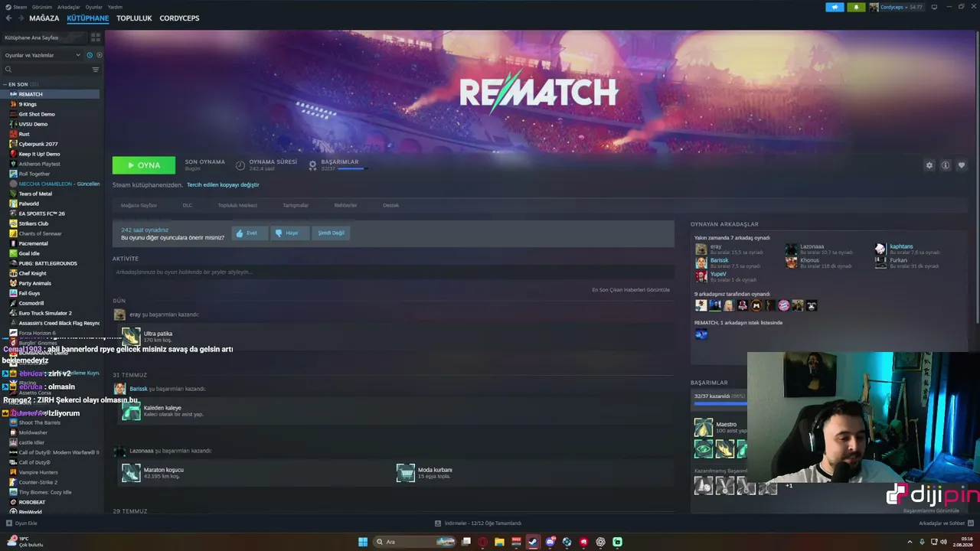
Task: Click the Ultra patika achievement icon
Action: click(131, 337)
